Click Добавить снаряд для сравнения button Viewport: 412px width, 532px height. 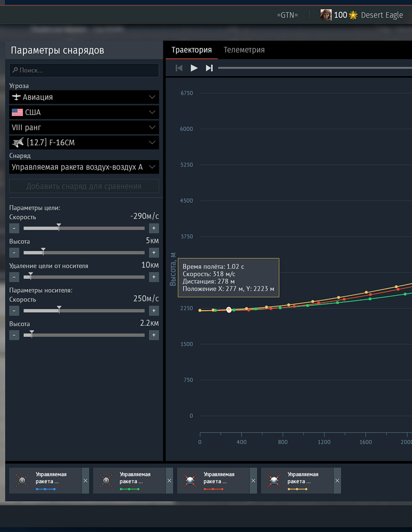point(84,186)
